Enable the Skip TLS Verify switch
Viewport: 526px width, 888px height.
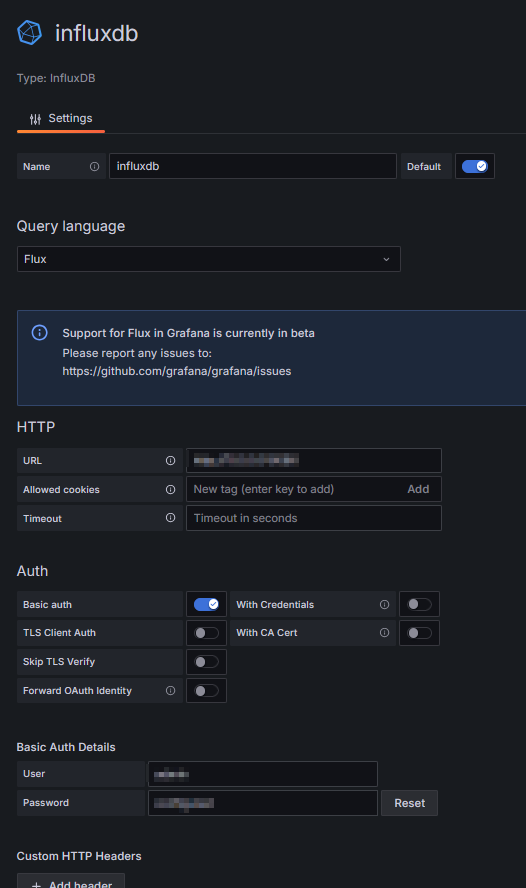[x=206, y=661]
